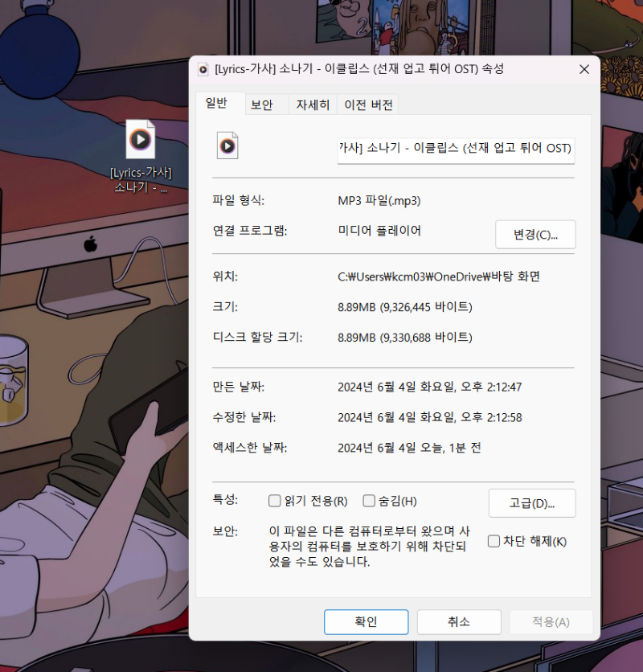This screenshot has width=643, height=672.
Task: Enable the 숨김(H) checkbox
Action: 369,501
